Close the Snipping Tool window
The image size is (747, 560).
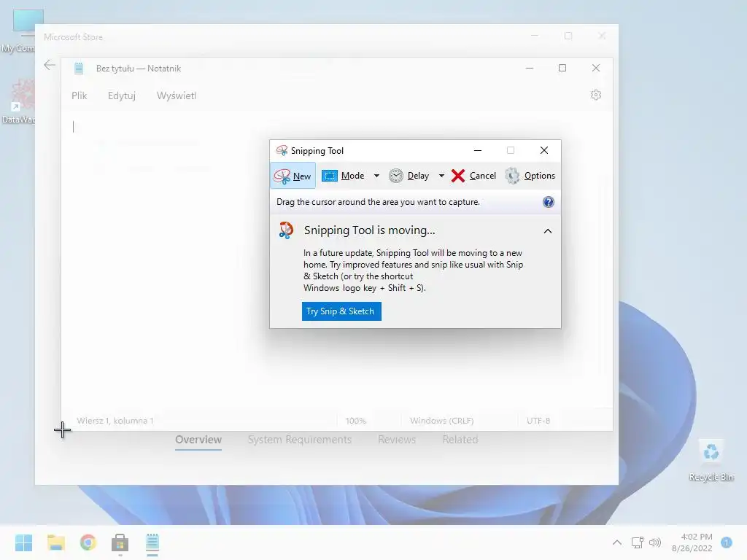[544, 150]
